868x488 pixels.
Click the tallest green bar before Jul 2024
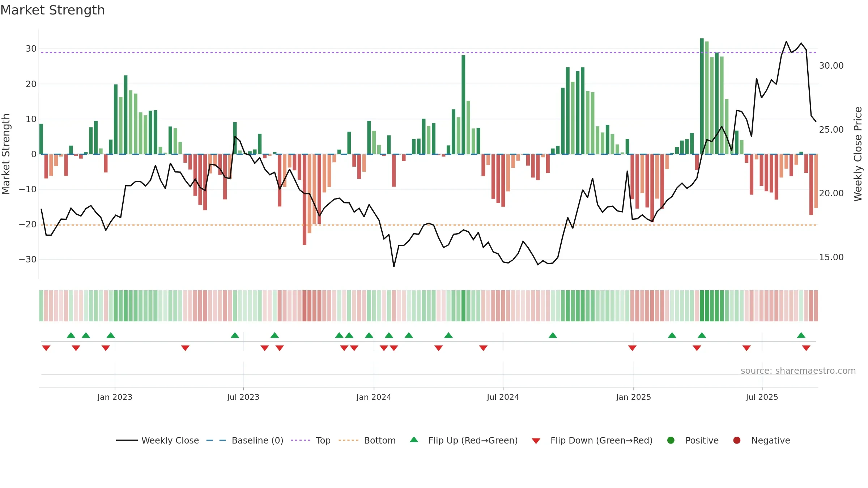(463, 105)
